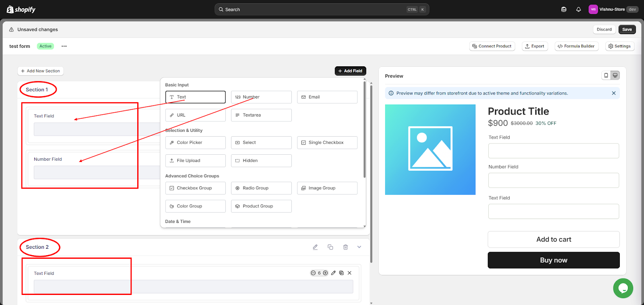644x305 pixels.
Task: Collapse Section 2 with the chevron
Action: tap(359, 247)
